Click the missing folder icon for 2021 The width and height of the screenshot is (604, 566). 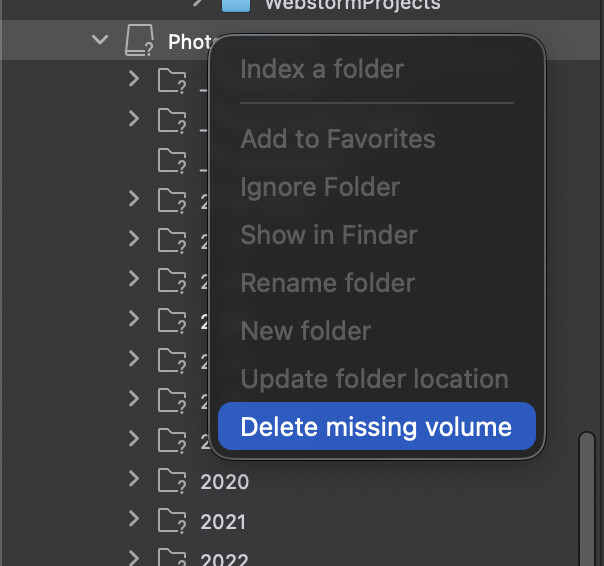pos(172,521)
